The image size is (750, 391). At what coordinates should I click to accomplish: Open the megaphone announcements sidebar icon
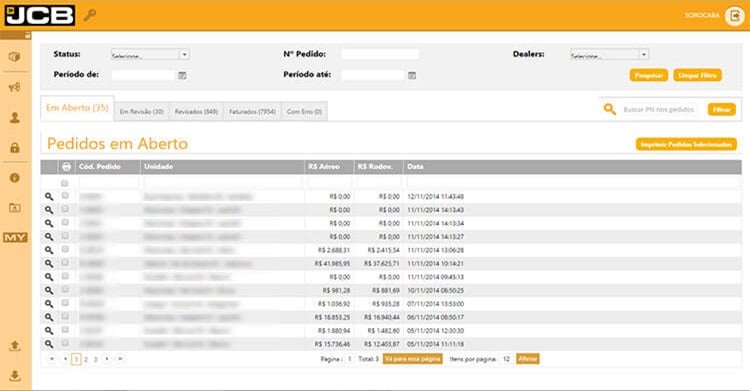[x=14, y=87]
